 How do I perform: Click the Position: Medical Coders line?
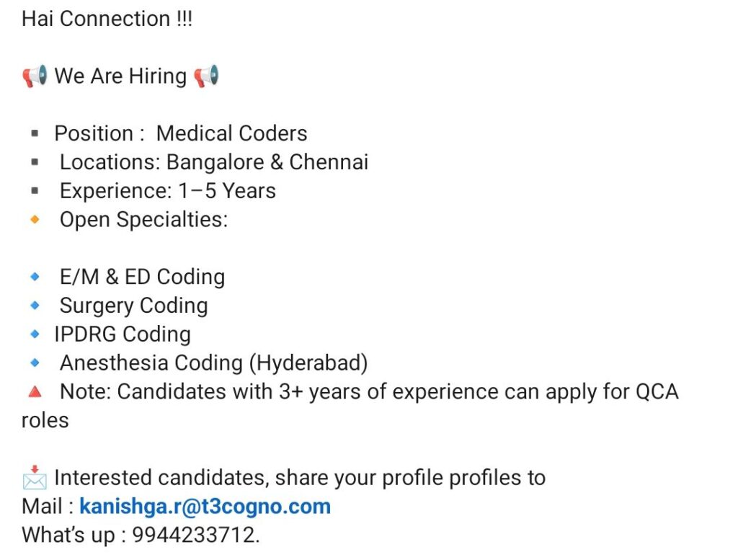tap(181, 133)
